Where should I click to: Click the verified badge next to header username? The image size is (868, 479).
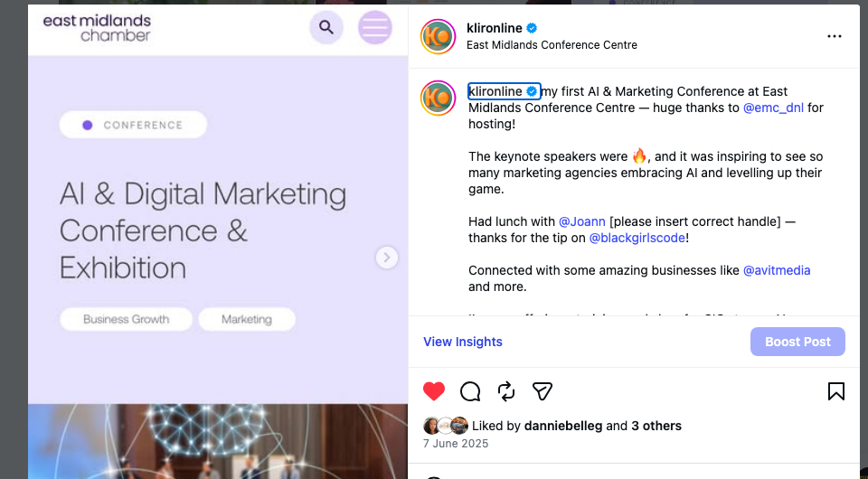tap(532, 28)
